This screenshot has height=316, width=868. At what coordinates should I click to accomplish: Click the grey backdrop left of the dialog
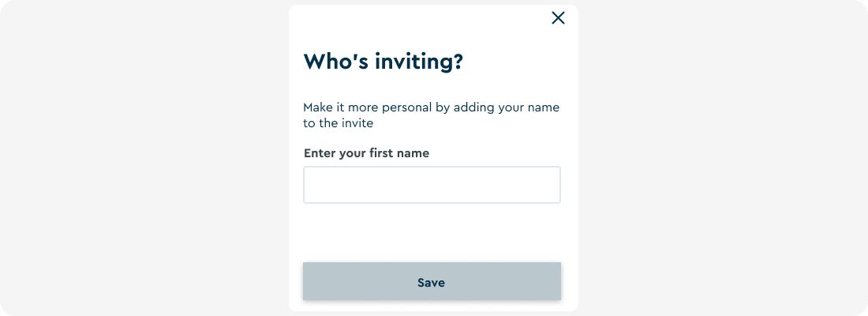pos(144,158)
